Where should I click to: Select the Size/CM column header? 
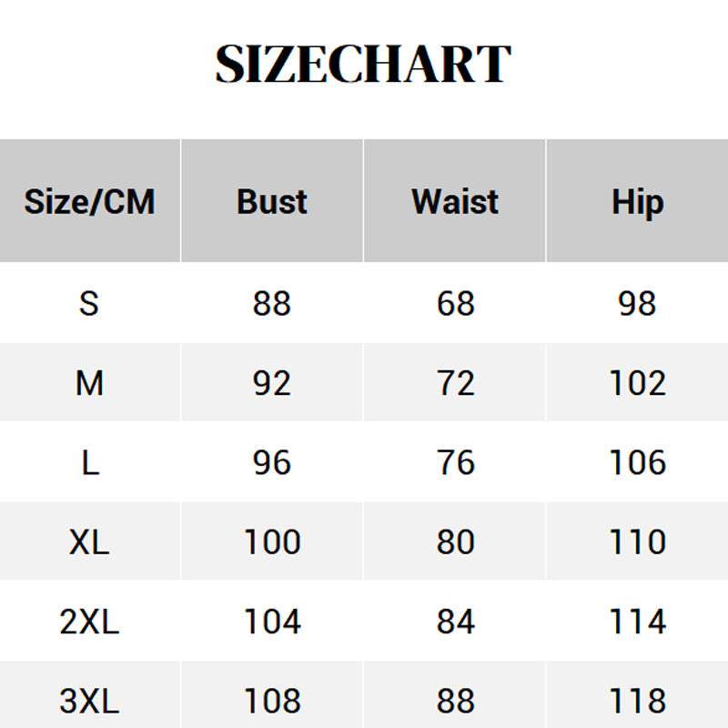coord(89,201)
